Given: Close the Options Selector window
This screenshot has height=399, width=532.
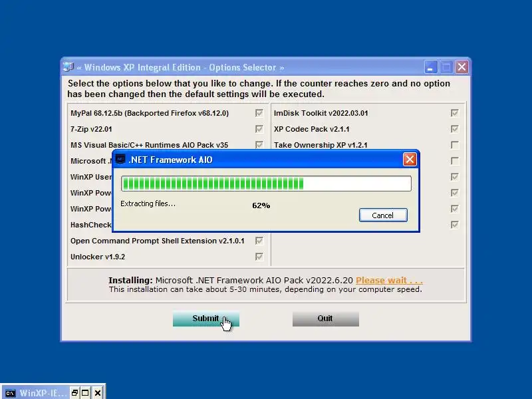Looking at the screenshot, I should (462, 67).
